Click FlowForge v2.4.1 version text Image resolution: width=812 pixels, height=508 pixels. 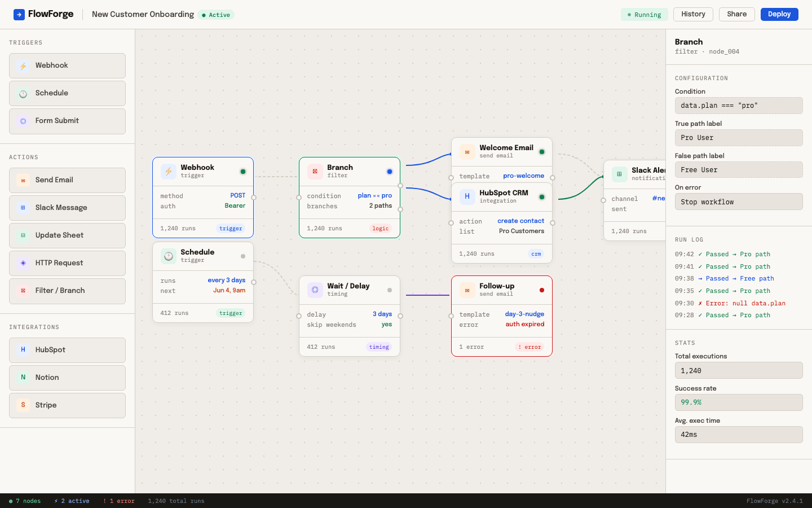tap(775, 501)
